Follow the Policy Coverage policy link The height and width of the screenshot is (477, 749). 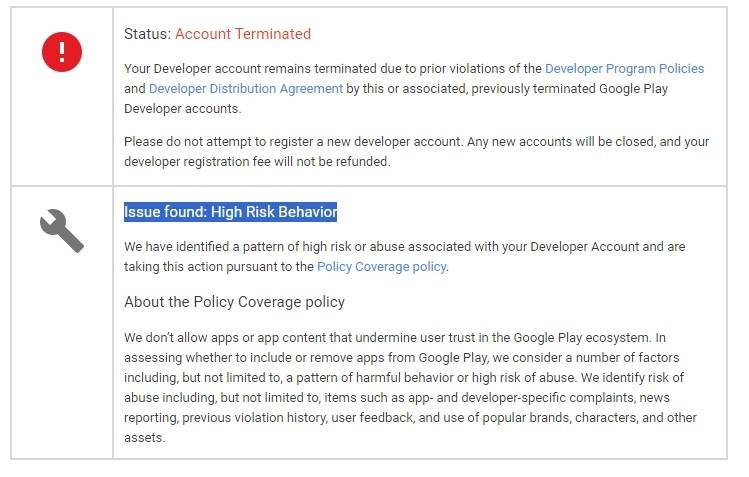(381, 267)
